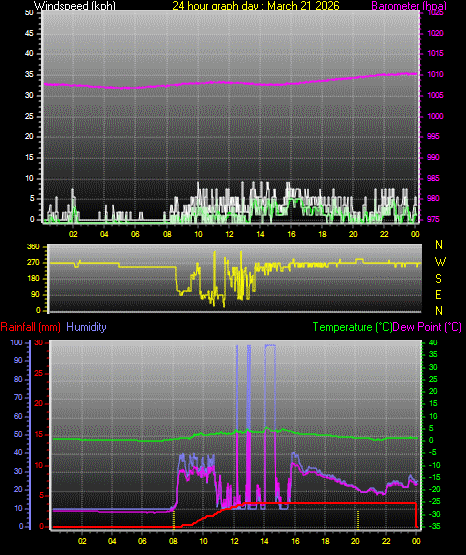This screenshot has height=555, width=466.
Task: Click the 20 tick on red rainfall axis
Action: tap(39, 404)
